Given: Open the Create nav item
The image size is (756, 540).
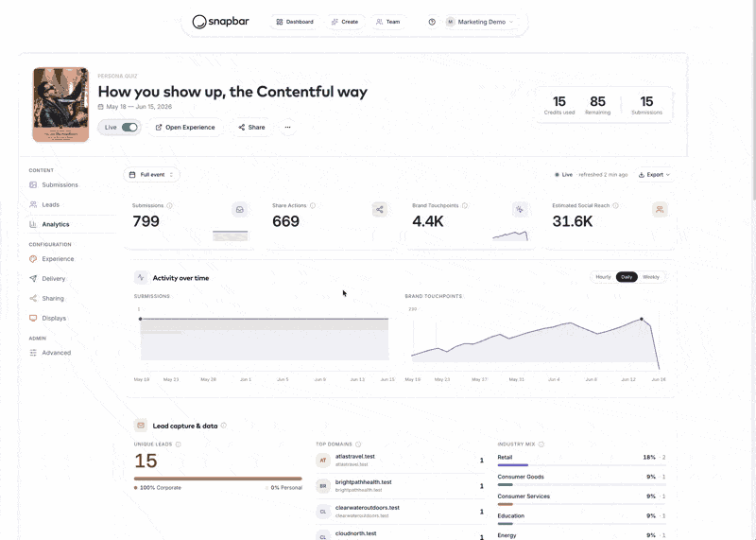Looking at the screenshot, I should point(345,22).
